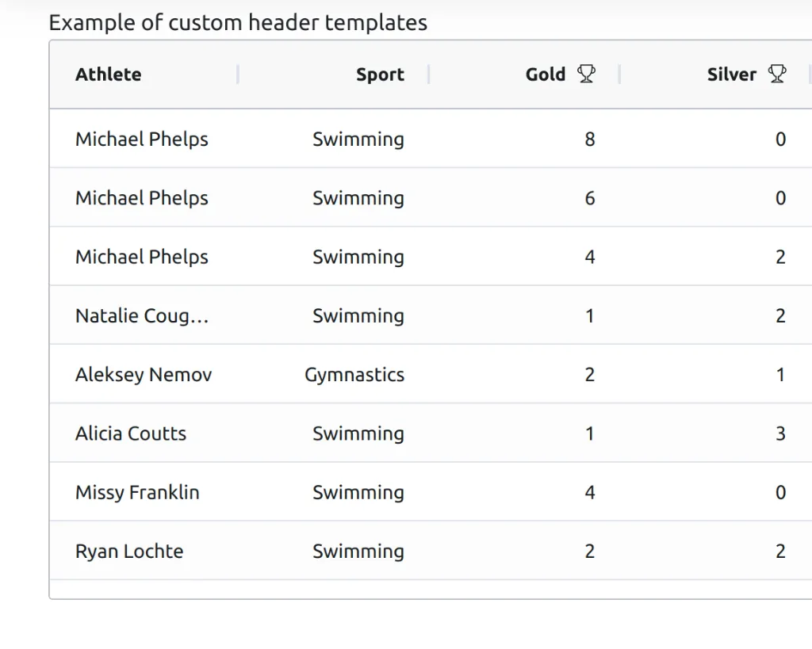Screen dimensions: 812x649
Task: Click the gold cell showing 8
Action: coord(589,139)
